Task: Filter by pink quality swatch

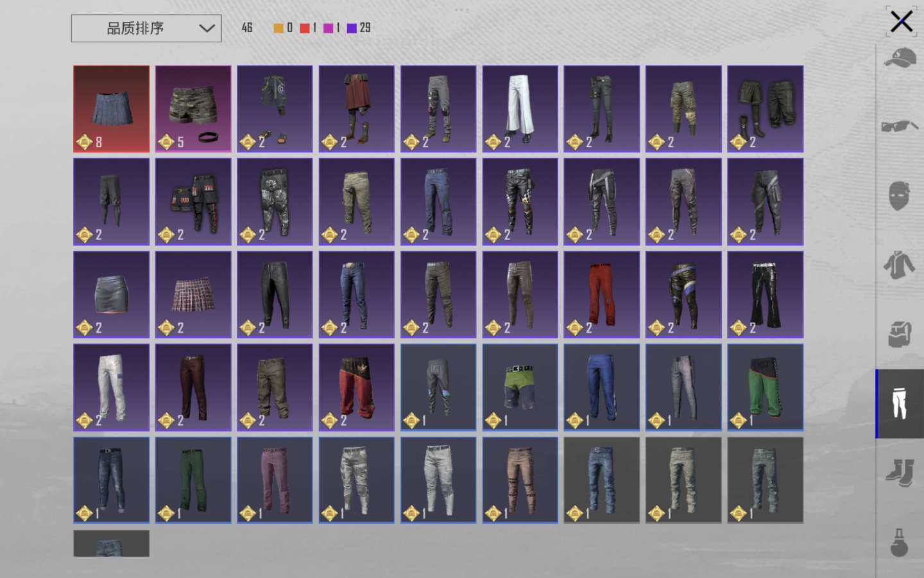Action: (329, 28)
